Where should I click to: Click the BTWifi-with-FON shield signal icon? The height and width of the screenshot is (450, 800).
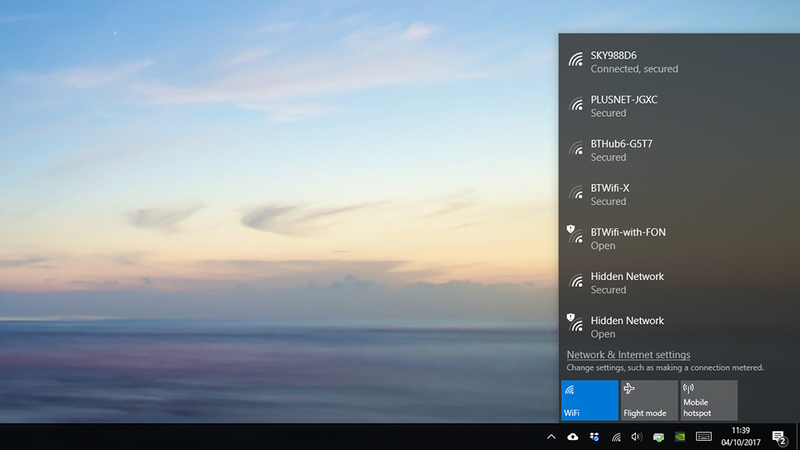click(x=575, y=234)
